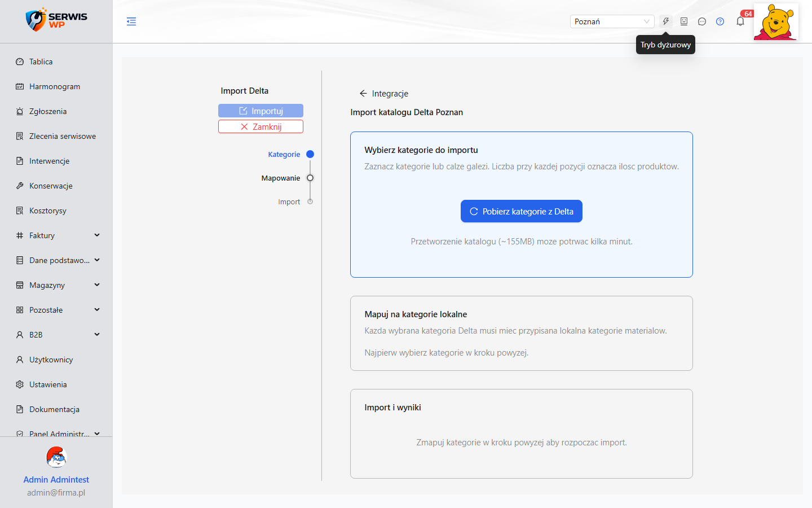The height and width of the screenshot is (508, 812).
Task: Select the Kategorie step label
Action: 284,154
